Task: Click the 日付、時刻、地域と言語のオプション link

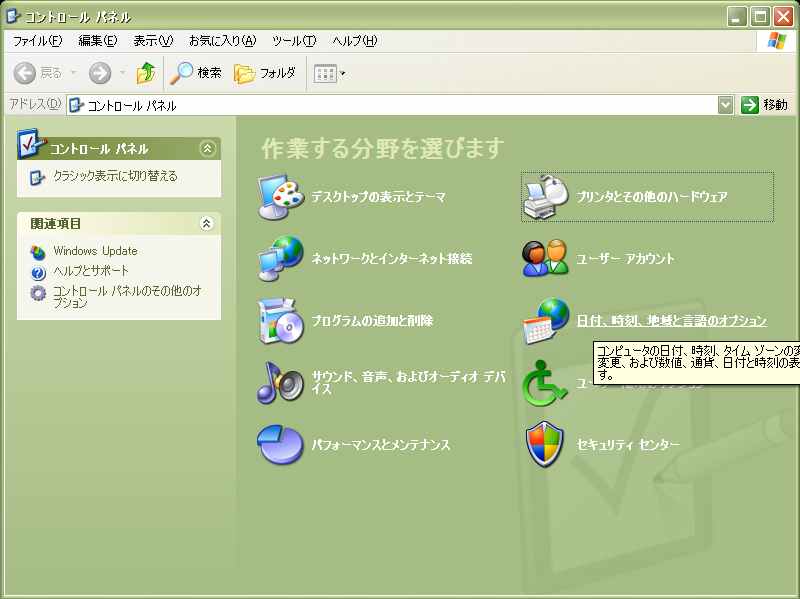Action: pos(671,321)
